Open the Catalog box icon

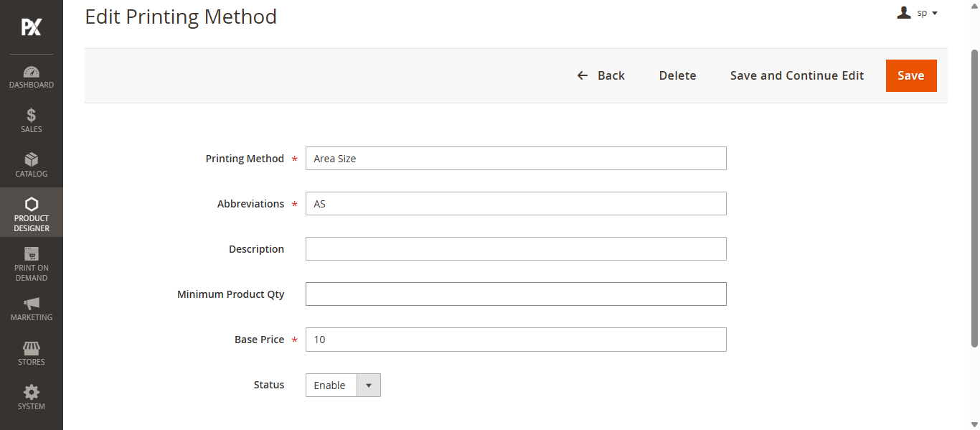[32, 159]
